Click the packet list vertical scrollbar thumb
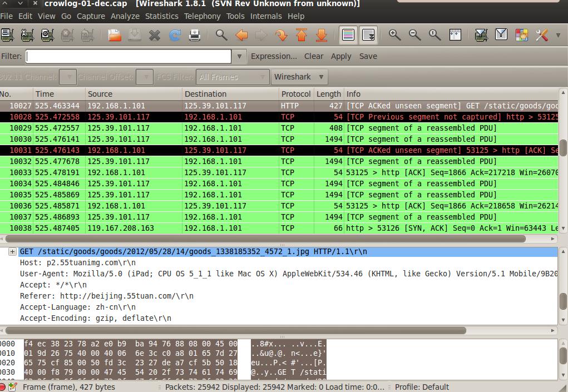Screen dimensions: 568x392 564,148
